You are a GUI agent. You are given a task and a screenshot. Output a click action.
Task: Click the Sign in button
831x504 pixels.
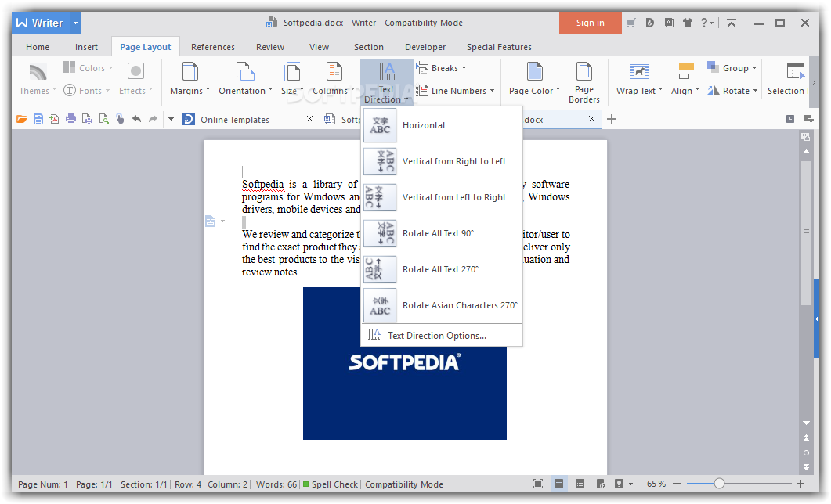pyautogui.click(x=590, y=23)
